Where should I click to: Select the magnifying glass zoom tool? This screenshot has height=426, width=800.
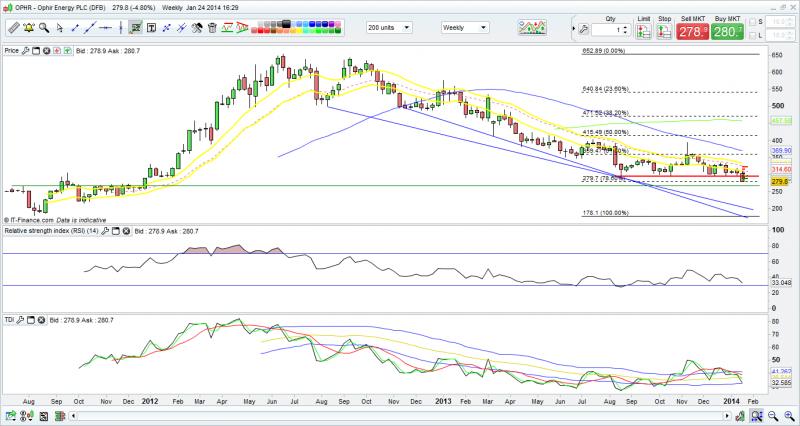point(44,28)
